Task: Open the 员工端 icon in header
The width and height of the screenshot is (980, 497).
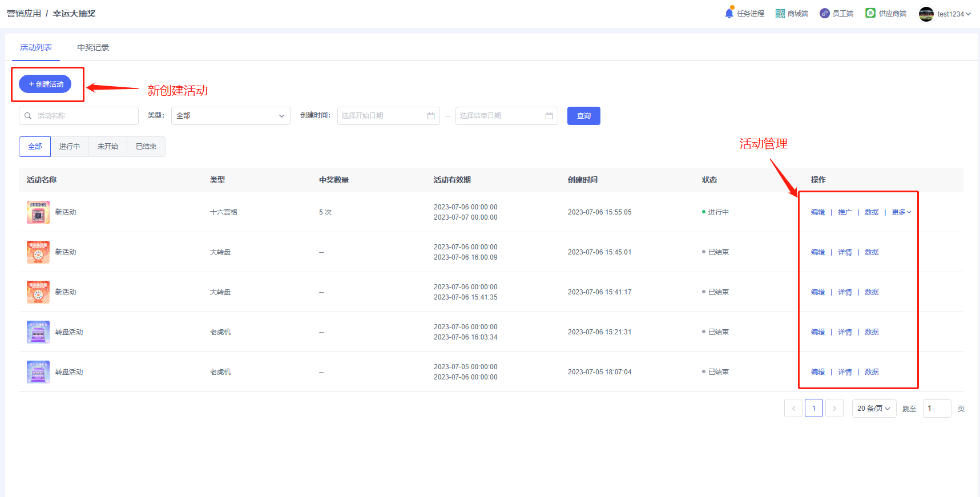Action: click(x=824, y=14)
